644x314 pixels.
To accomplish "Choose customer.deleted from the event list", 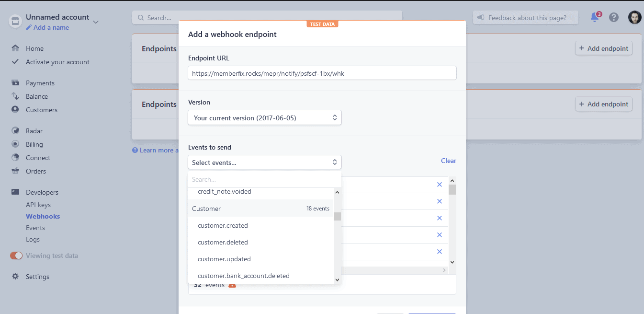I will click(x=223, y=242).
